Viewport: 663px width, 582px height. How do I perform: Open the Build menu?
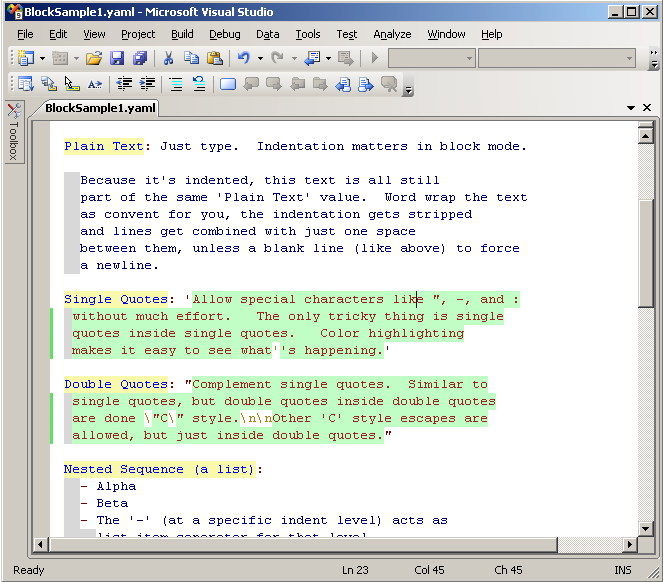182,34
